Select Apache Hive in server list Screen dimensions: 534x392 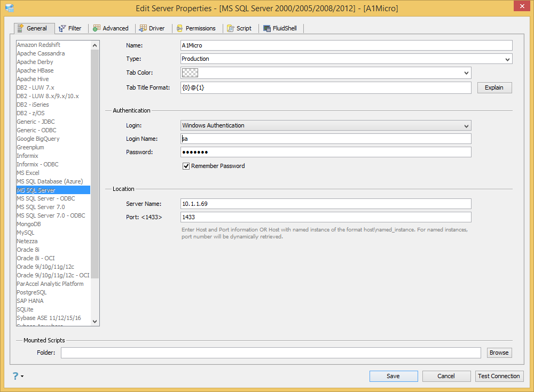[x=33, y=79]
